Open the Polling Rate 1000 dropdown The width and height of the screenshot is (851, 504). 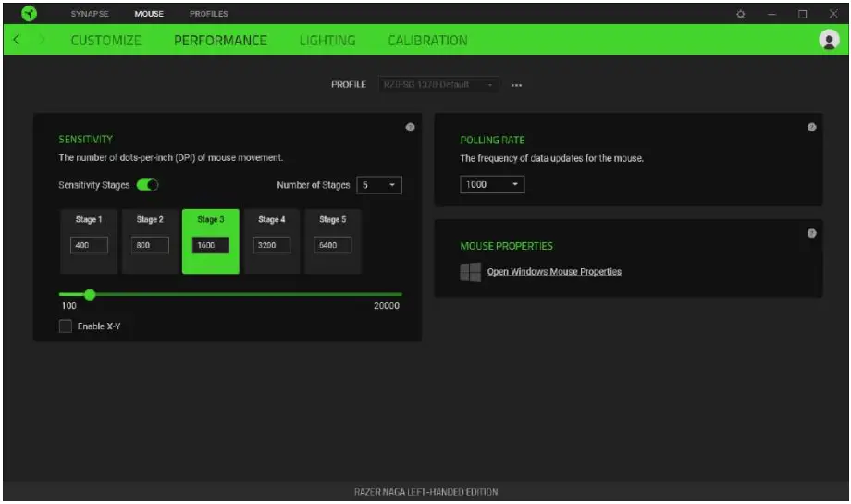[492, 184]
